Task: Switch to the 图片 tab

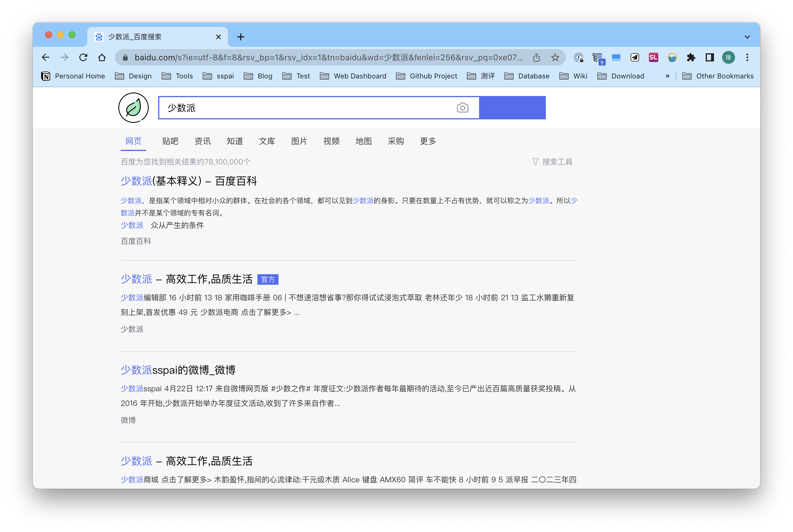Action: click(x=299, y=141)
